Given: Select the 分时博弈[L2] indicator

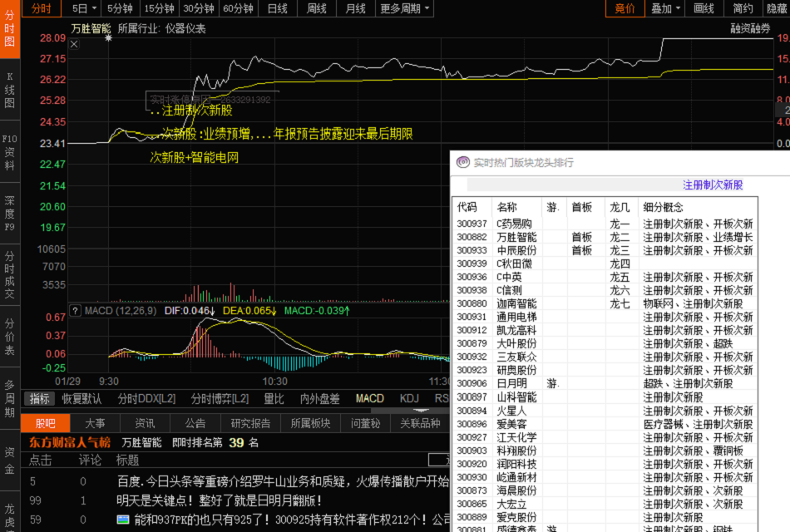Looking at the screenshot, I should [220, 399].
